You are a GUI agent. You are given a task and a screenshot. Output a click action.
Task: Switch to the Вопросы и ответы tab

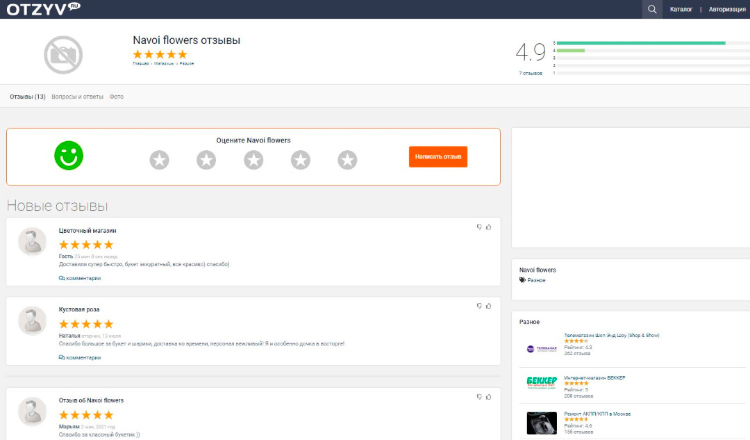pyautogui.click(x=77, y=97)
